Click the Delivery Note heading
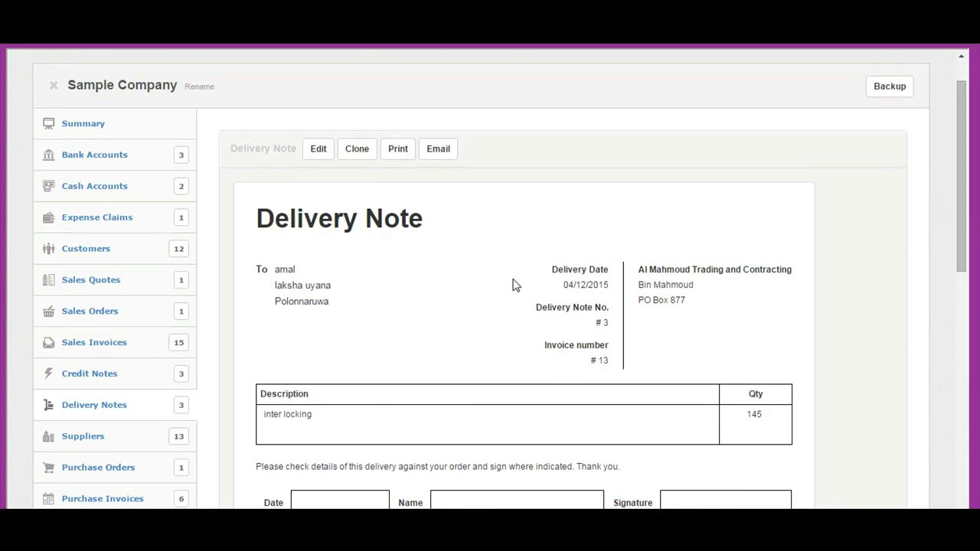The image size is (980, 551). (x=339, y=219)
